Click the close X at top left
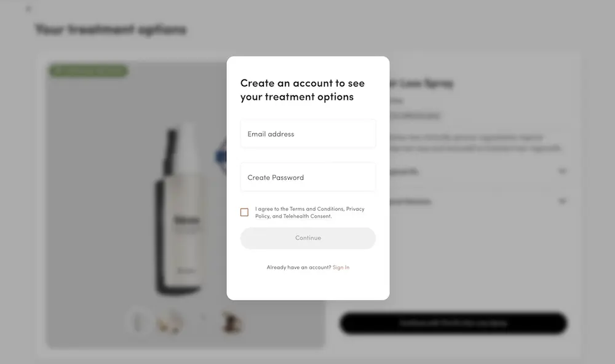 coord(28,9)
